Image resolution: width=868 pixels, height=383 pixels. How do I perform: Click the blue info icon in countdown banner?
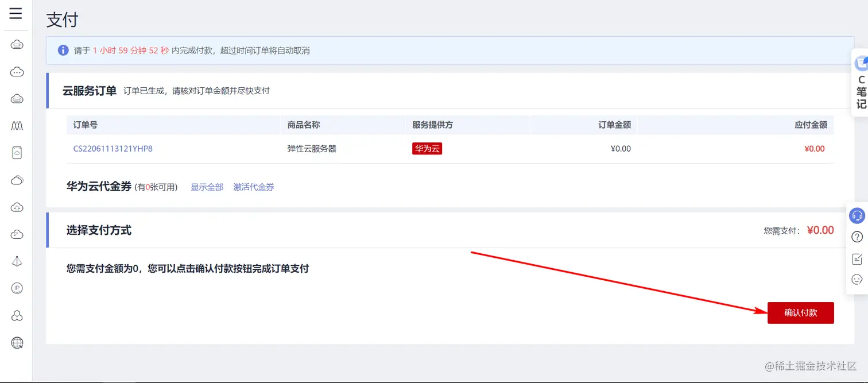click(63, 51)
